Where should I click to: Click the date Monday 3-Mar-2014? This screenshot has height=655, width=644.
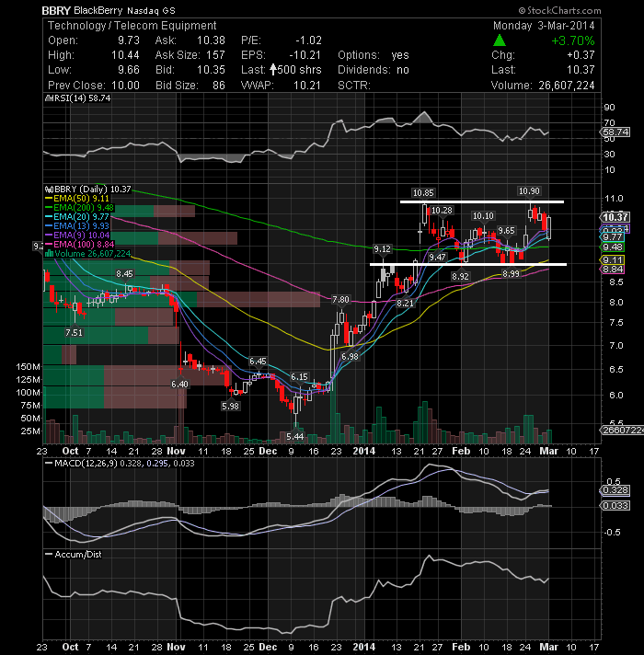click(544, 26)
